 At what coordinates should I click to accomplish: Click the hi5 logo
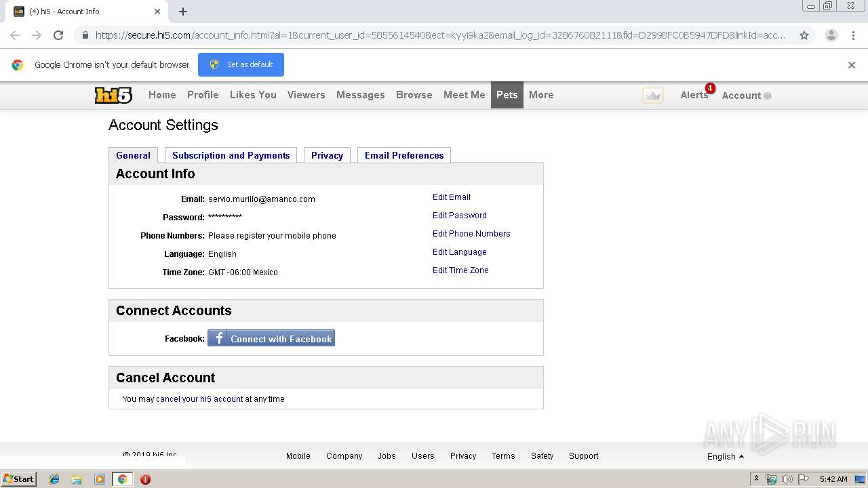pos(113,96)
